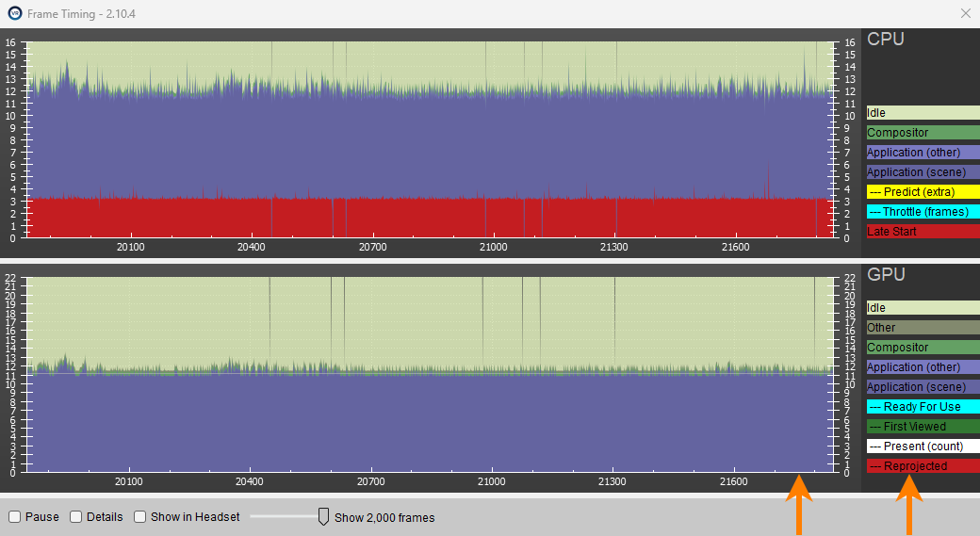Toggle GPU Other legend entry
980x536 pixels.
(923, 328)
